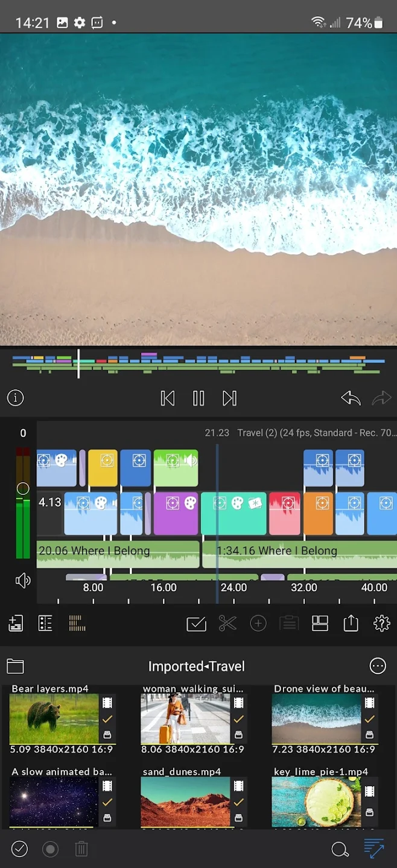The width and height of the screenshot is (397, 868).
Task: Adjust the master volume level knob
Action: tap(23, 488)
